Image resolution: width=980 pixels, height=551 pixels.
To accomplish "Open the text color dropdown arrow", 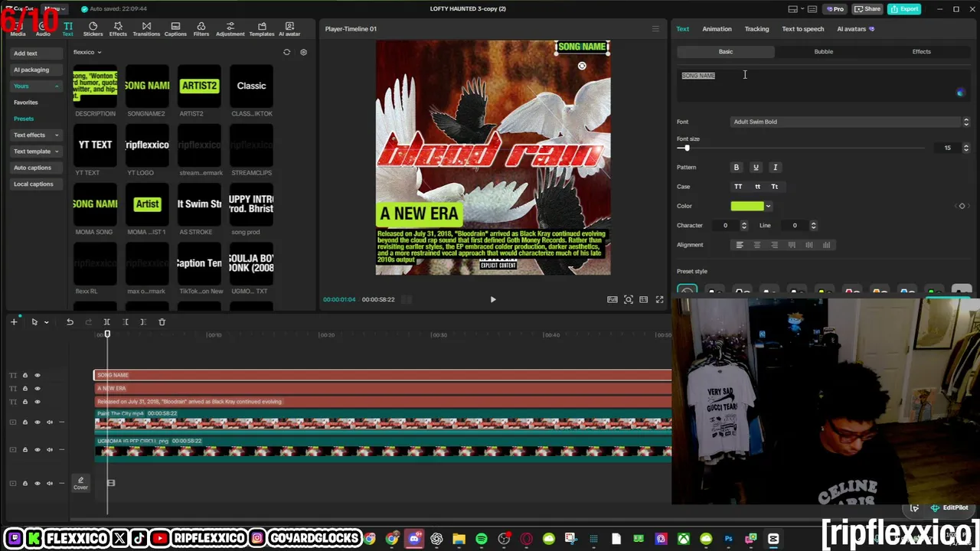I will coord(768,206).
